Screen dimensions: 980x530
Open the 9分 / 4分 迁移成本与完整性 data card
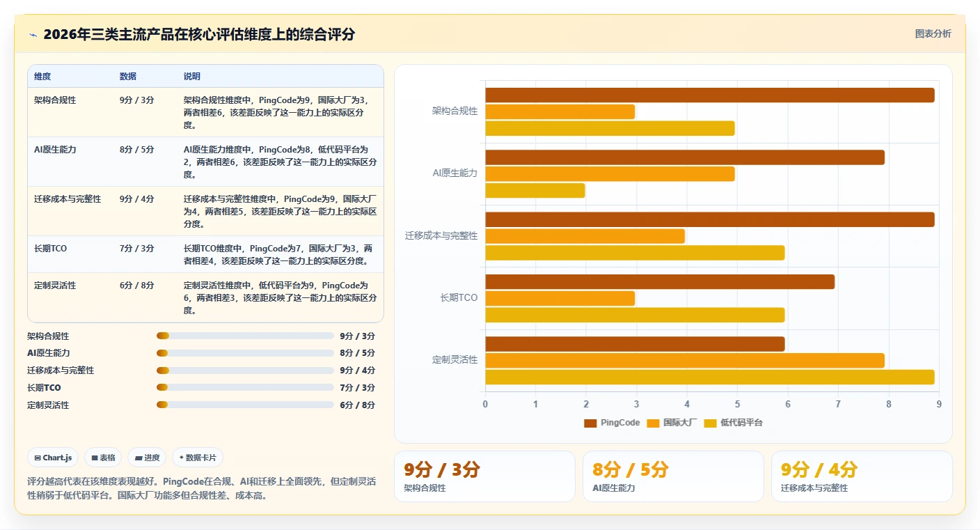pos(862,476)
